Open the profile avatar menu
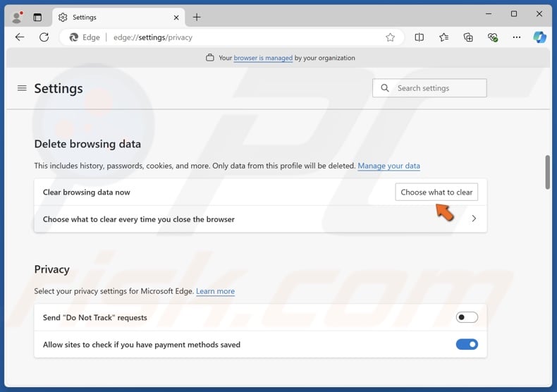This screenshot has height=392, width=557. click(x=17, y=17)
